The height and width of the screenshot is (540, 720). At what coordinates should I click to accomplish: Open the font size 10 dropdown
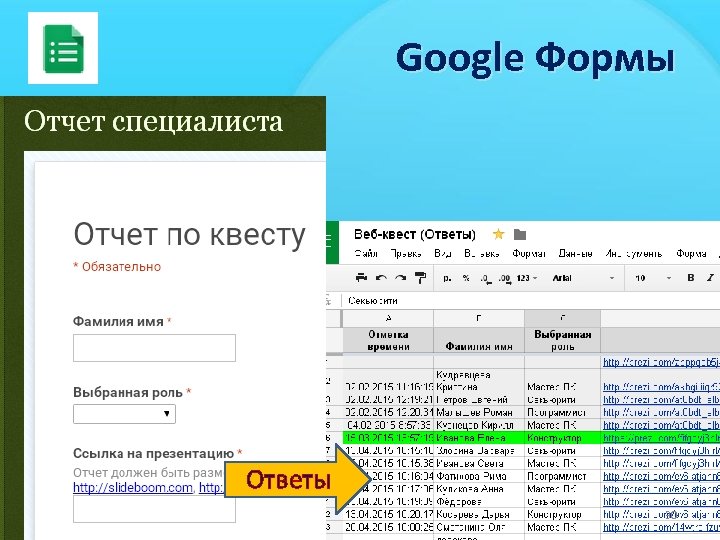click(x=653, y=278)
